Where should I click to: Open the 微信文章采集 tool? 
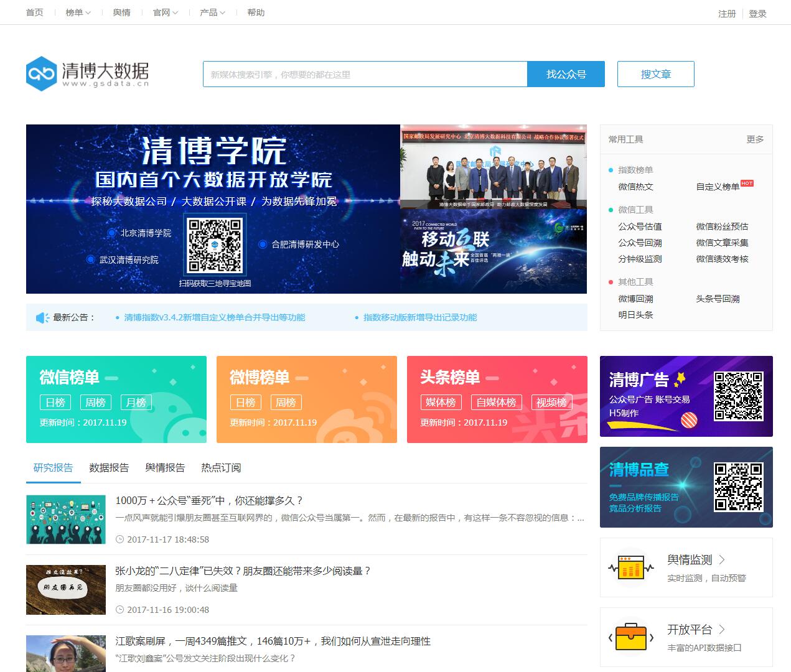tap(722, 243)
